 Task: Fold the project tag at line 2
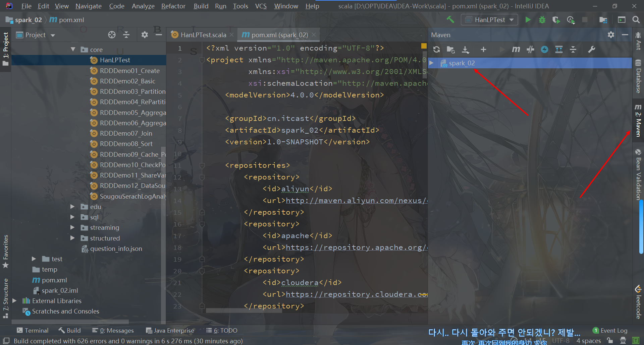pos(202,60)
